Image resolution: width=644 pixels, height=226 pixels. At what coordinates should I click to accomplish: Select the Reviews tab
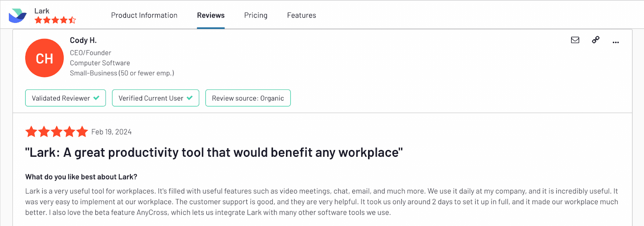(211, 15)
